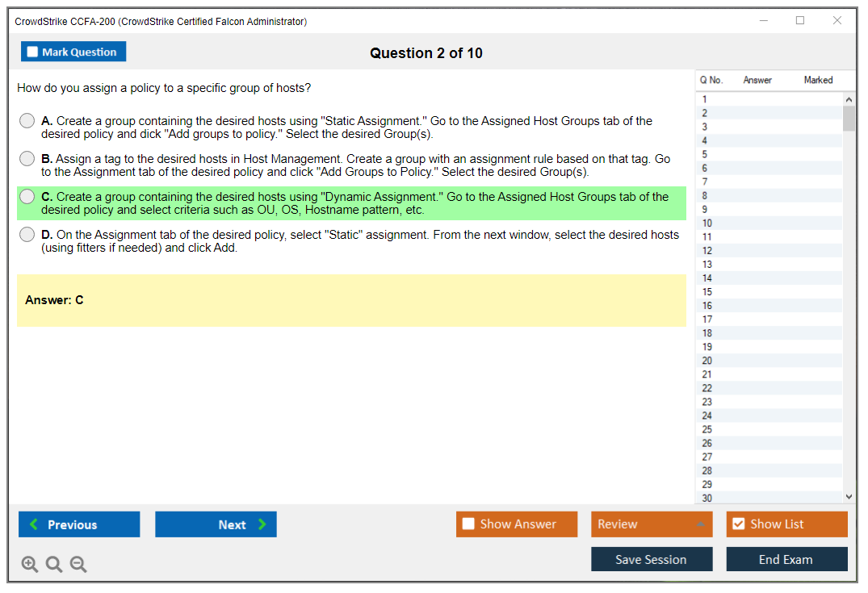
Task: Choose answer option B radio button
Action: [27, 159]
